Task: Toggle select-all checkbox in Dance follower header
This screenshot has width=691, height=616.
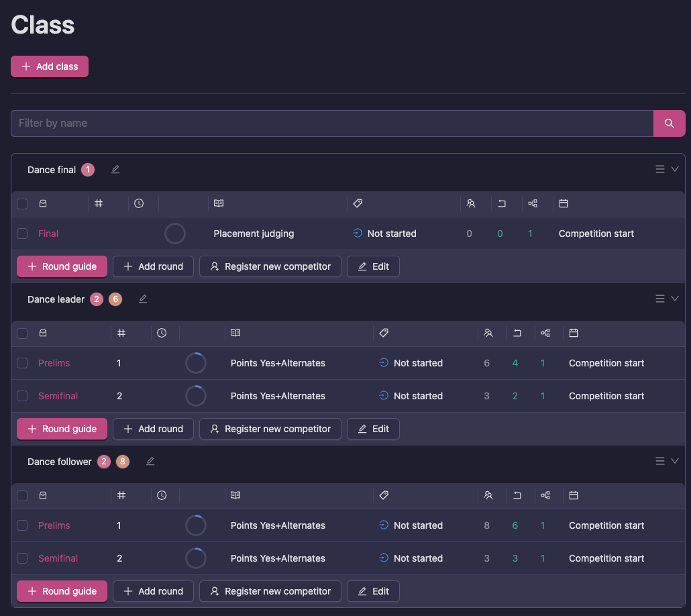Action: click(x=22, y=495)
